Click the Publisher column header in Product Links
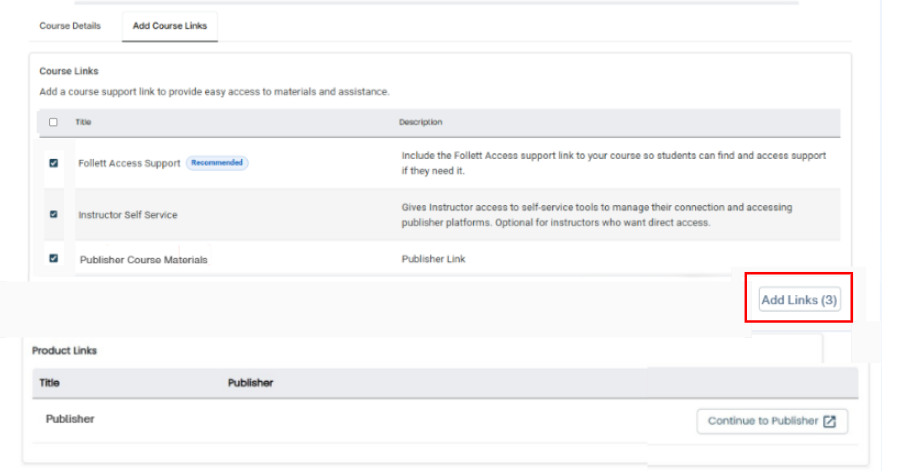903x474 pixels. (x=250, y=383)
